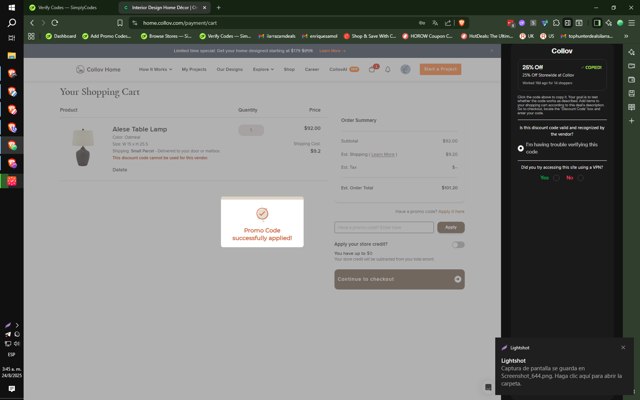Image resolution: width=640 pixels, height=400 pixels.
Task: Close the Interior Design Home Décor tab
Action: (204, 7)
